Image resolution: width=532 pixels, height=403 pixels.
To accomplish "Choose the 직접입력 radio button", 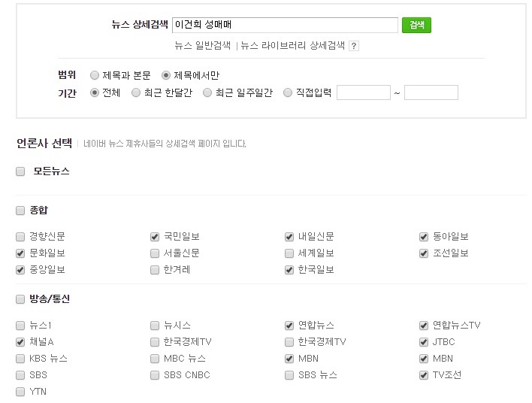I will (x=287, y=92).
